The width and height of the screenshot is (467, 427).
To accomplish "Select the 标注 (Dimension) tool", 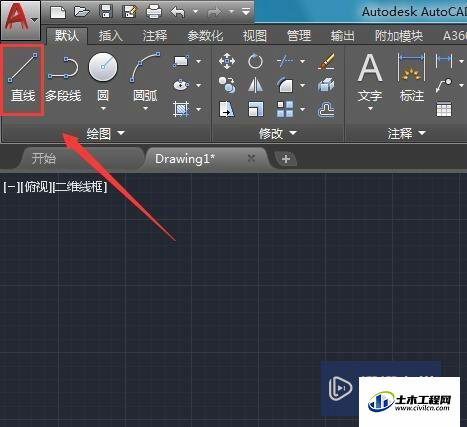I will (x=412, y=78).
